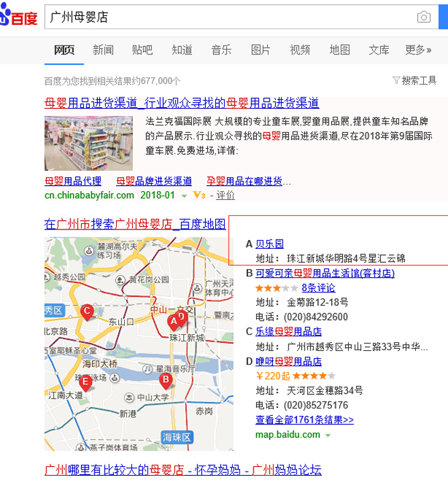Click map marker B near 中山大学

[x=165, y=380]
